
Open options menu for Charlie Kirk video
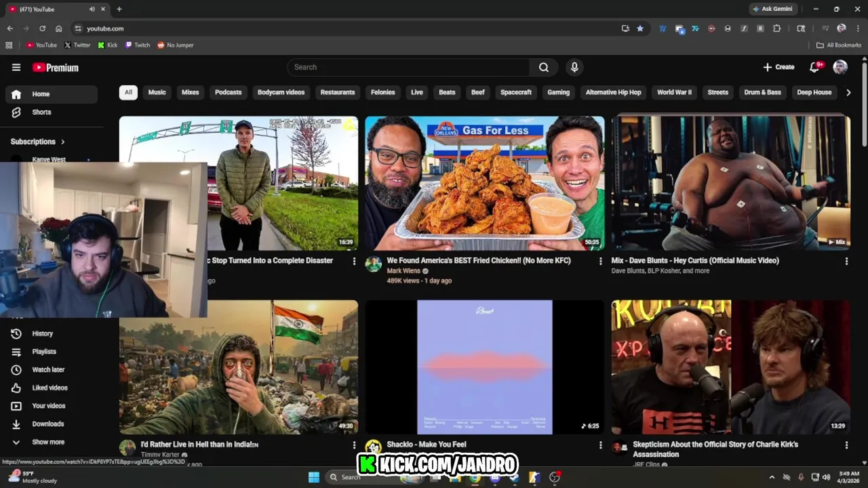pos(846,445)
